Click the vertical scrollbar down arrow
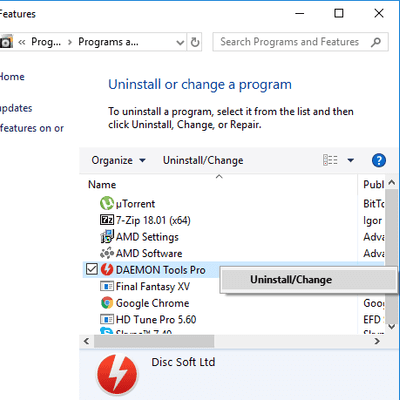Screen dimensions: 400x400 [x=392, y=326]
